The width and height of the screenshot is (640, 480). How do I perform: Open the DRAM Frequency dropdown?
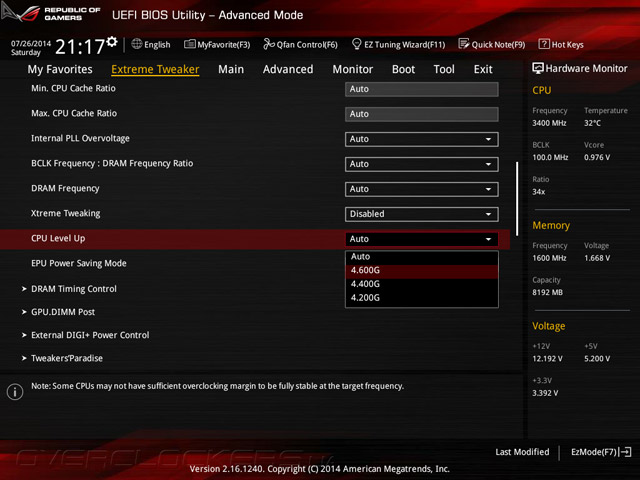(x=422, y=189)
